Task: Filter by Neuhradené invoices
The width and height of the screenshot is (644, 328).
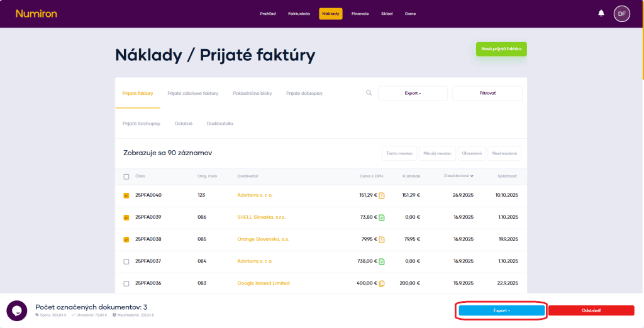Action: click(504, 153)
